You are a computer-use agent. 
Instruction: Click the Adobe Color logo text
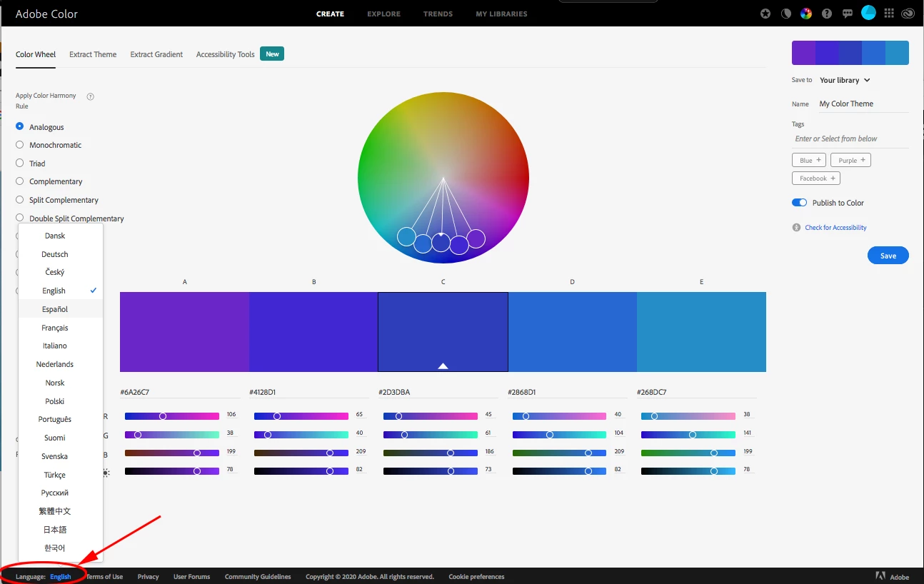coord(46,14)
